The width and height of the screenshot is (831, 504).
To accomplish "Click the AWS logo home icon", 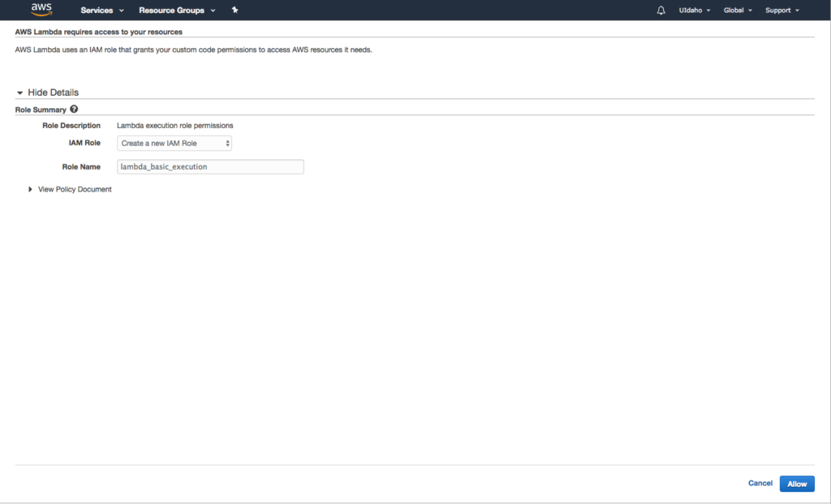I will 41,10.
